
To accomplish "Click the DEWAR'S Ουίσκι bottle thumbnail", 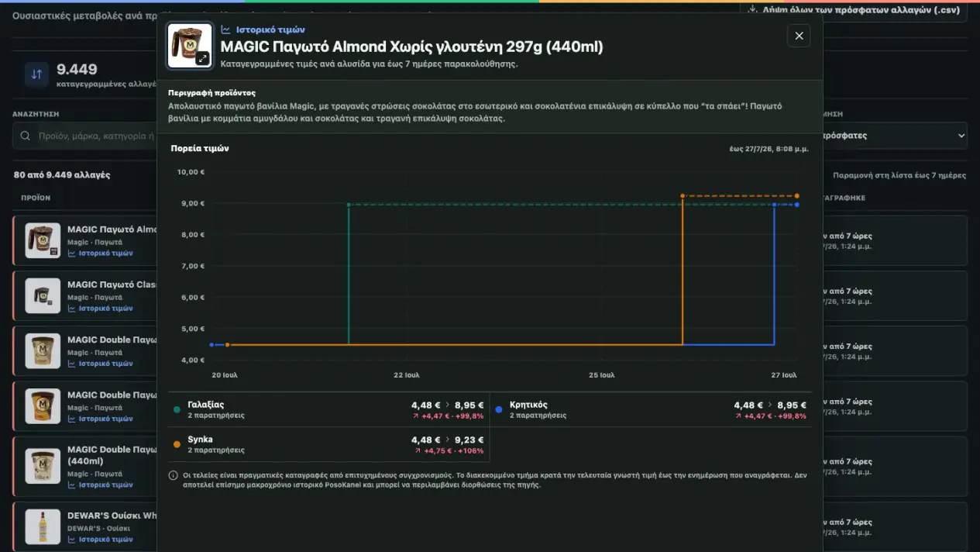I will point(43,527).
